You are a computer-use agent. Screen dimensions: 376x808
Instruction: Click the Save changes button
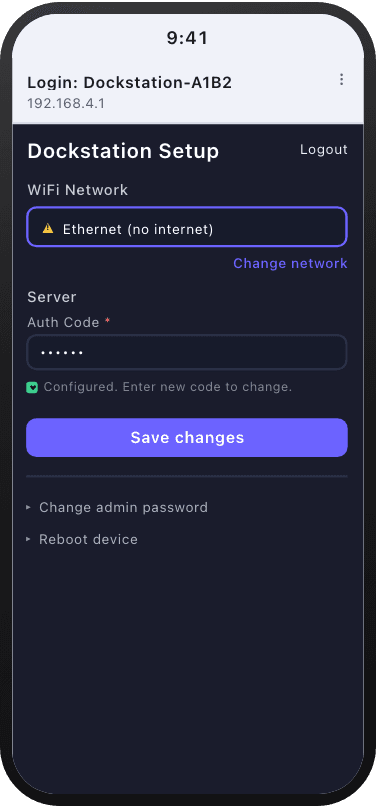click(187, 437)
